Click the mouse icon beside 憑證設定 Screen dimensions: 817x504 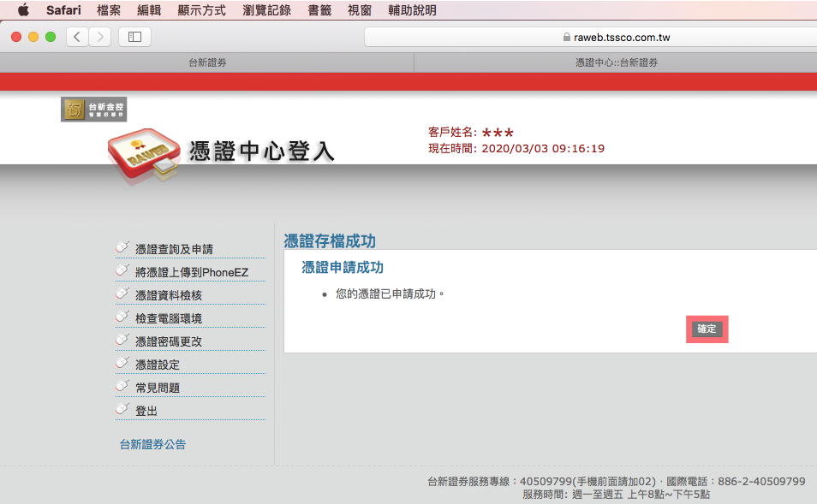[122, 362]
